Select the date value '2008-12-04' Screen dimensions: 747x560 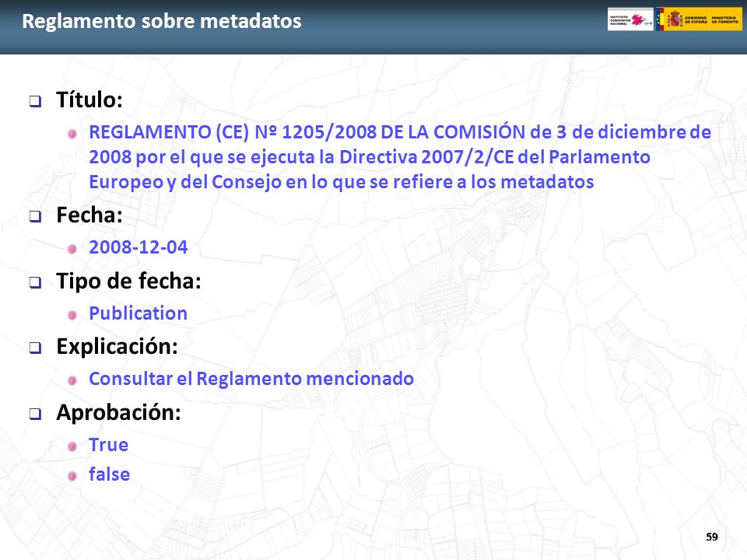pyautogui.click(x=139, y=247)
